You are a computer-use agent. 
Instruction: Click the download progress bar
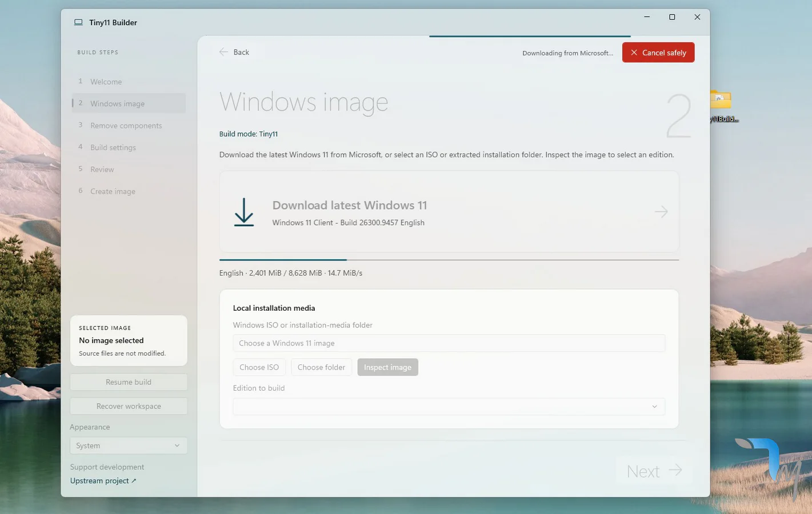click(449, 260)
